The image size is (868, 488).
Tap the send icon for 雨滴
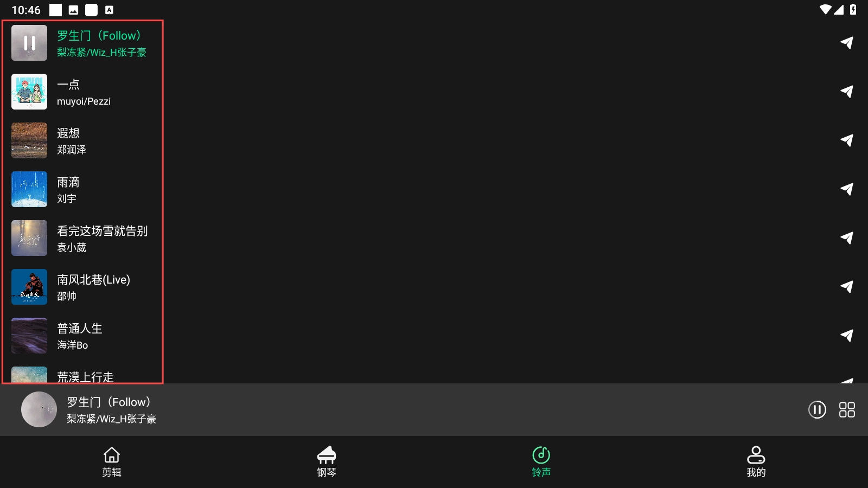point(847,189)
